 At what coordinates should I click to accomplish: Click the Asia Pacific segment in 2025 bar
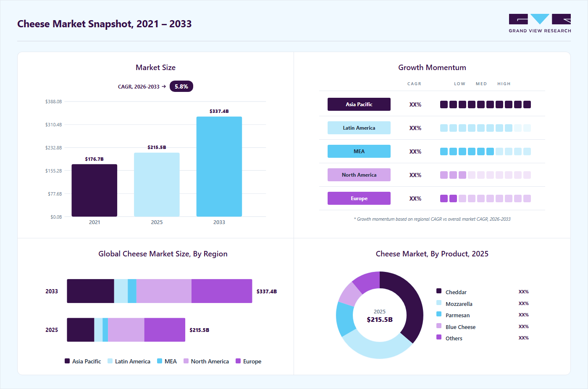[x=81, y=330]
